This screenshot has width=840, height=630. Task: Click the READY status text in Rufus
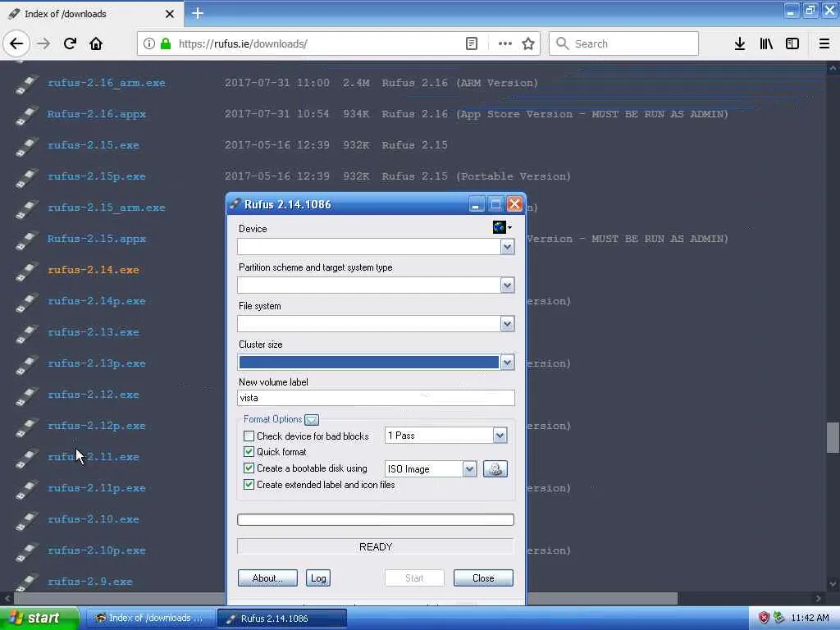tap(376, 547)
